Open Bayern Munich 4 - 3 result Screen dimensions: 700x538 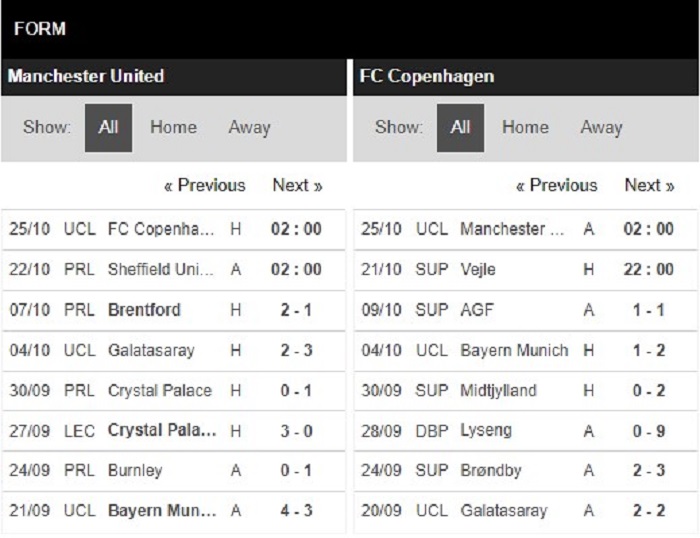click(x=160, y=511)
